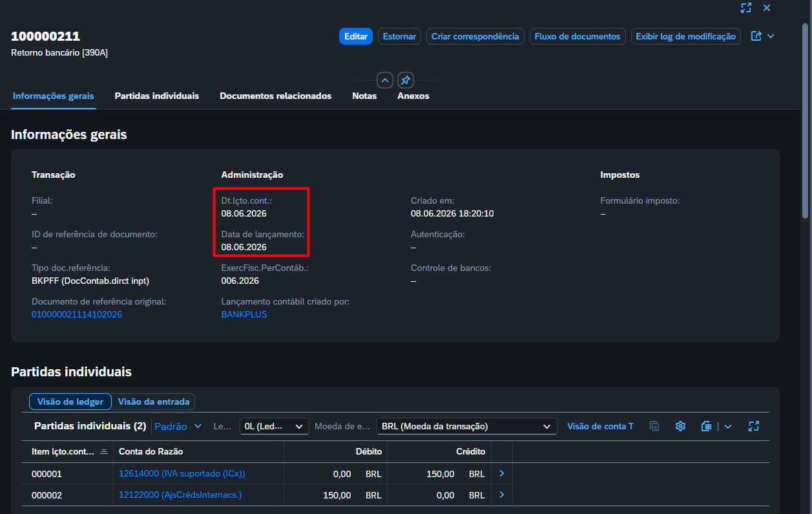
Task: Export Partidas individuais table to spreadsheet
Action: point(706,426)
